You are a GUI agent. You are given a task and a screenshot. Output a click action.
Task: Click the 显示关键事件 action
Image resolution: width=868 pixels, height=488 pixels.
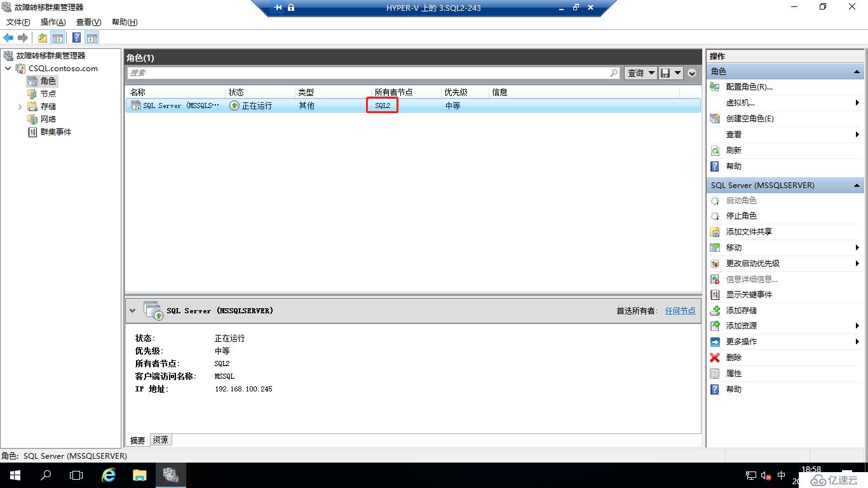pos(749,295)
